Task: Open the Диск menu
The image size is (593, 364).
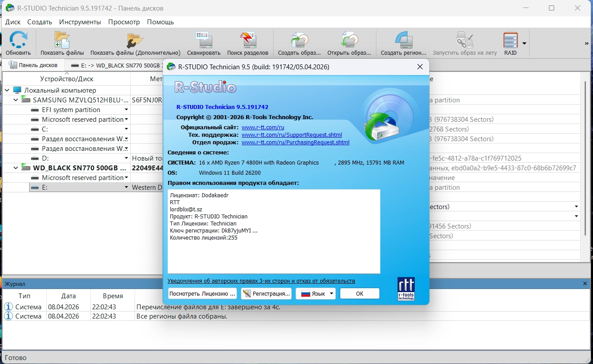Action: click(13, 22)
